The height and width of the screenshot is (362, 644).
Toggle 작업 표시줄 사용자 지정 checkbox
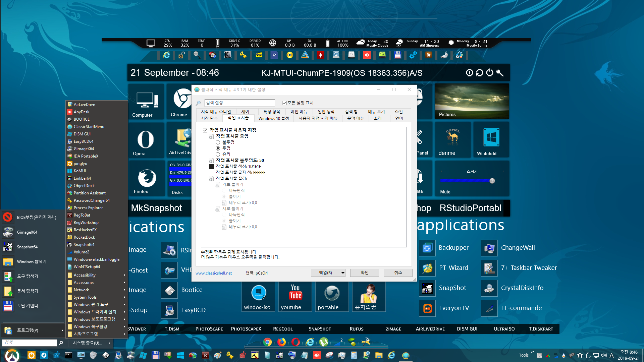(x=204, y=129)
